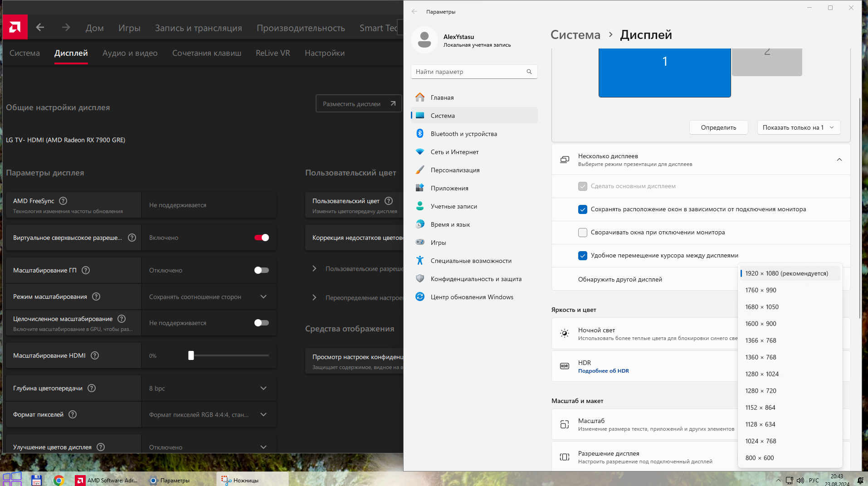Image resolution: width=868 pixels, height=486 pixels.
Task: Click Определить button
Action: click(718, 127)
